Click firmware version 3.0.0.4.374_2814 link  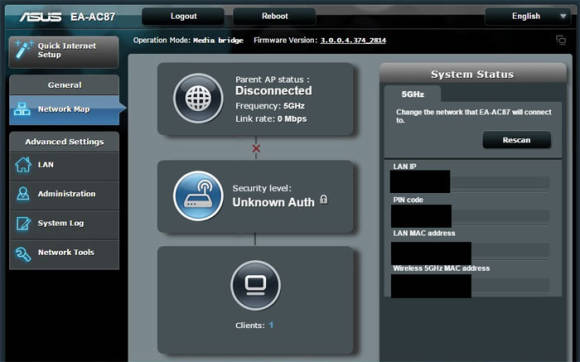tap(353, 40)
